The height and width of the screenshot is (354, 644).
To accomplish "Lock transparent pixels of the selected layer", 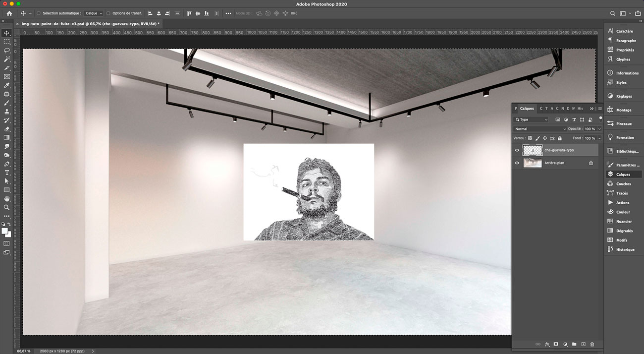I will click(x=530, y=138).
